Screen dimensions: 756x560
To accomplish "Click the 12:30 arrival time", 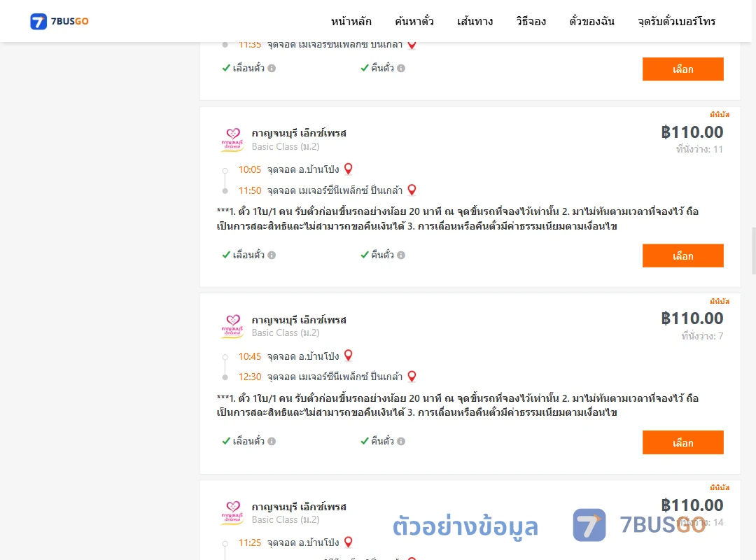I will tap(250, 377).
